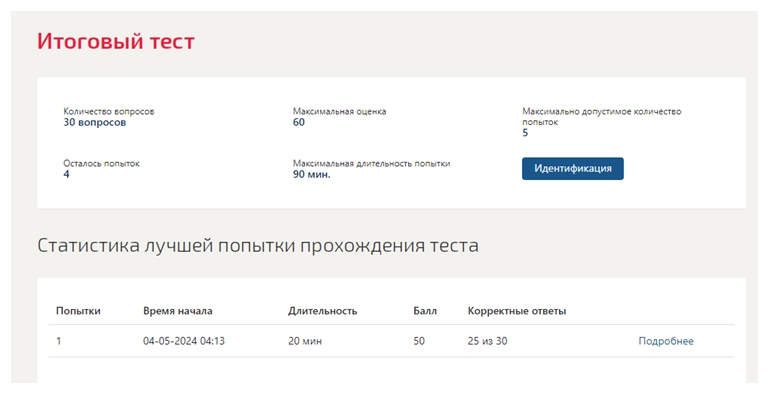Click the Статистика лучшей попытки прохождения теста heading
Viewport: 768px width, 404px height.
tap(258, 245)
